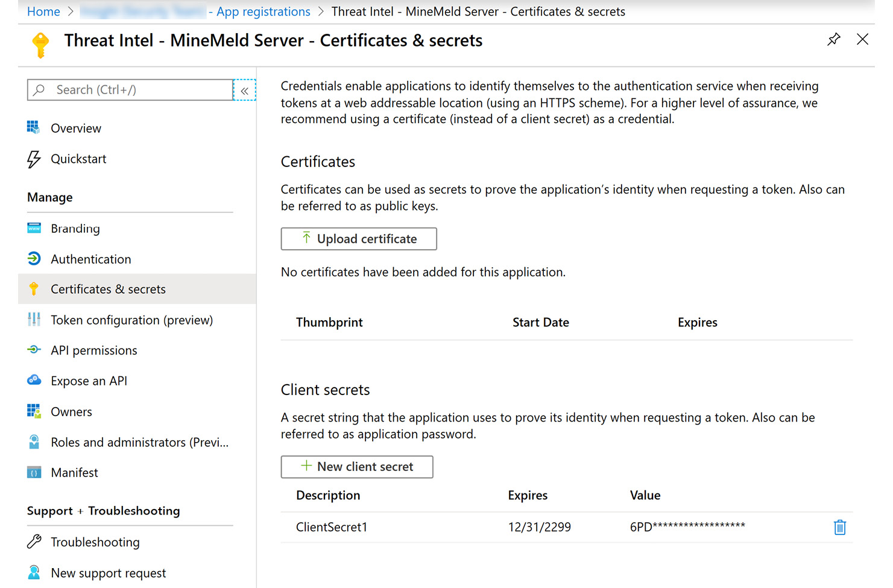The width and height of the screenshot is (893, 588).
Task: Click the Certificates section heading
Action: (318, 162)
